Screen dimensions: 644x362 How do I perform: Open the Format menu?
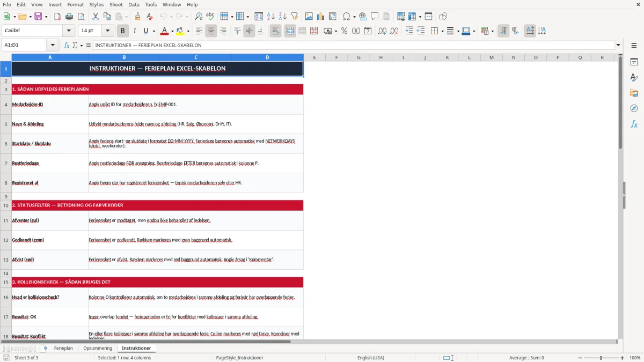click(75, 4)
